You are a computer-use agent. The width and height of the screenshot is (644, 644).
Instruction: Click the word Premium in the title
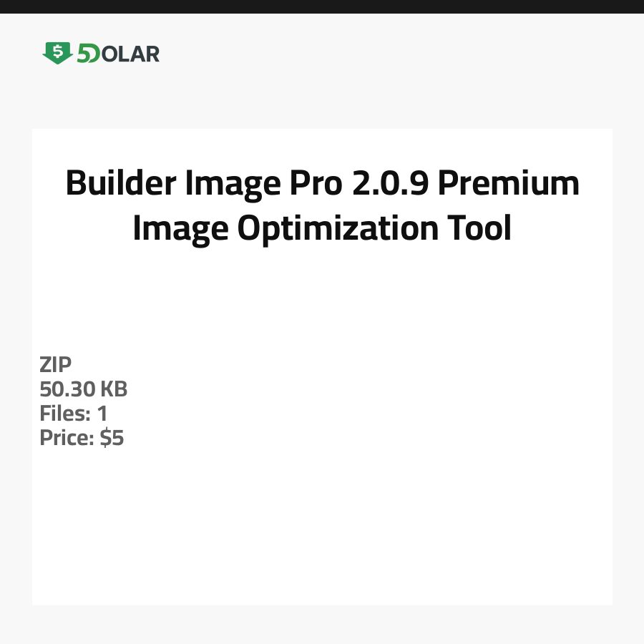click(509, 183)
